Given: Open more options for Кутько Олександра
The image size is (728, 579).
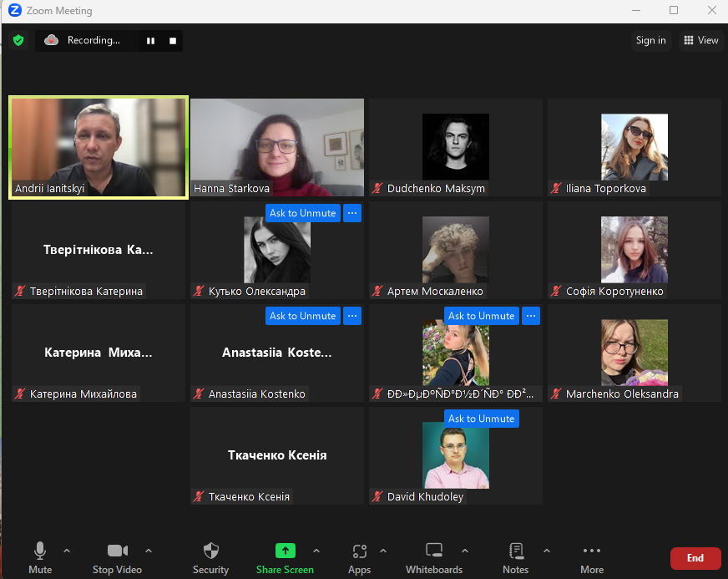Looking at the screenshot, I should pyautogui.click(x=352, y=213).
